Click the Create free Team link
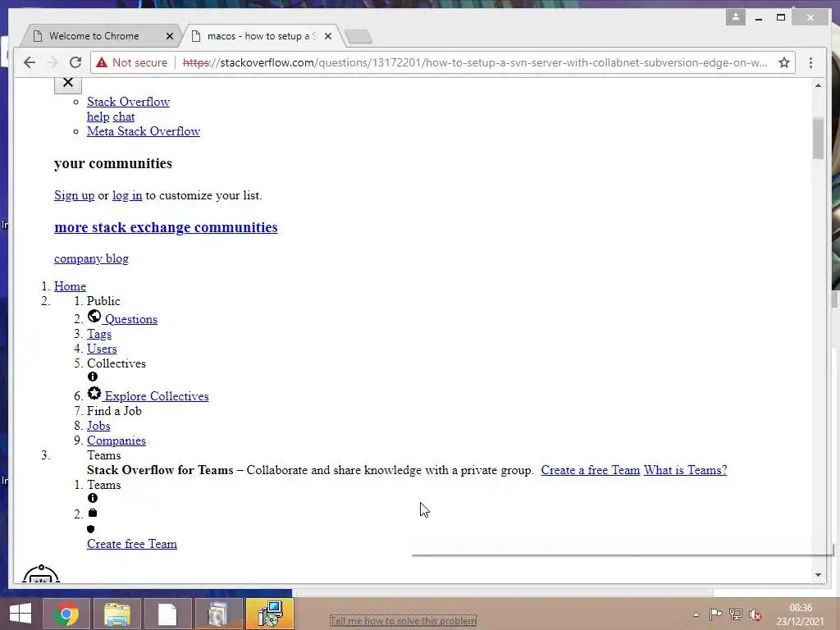 coord(132,545)
